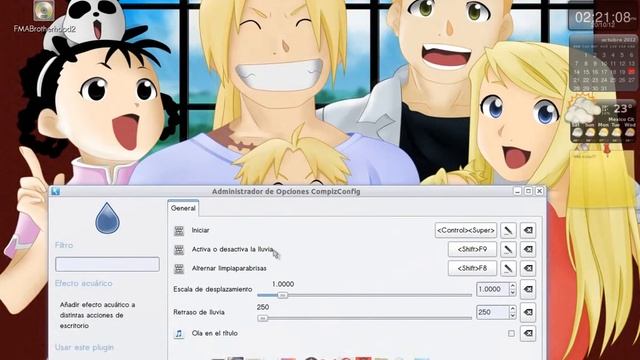The height and width of the screenshot is (360, 640).
Task: Reset Escala de desplazamiento to default
Action: pos(528,289)
